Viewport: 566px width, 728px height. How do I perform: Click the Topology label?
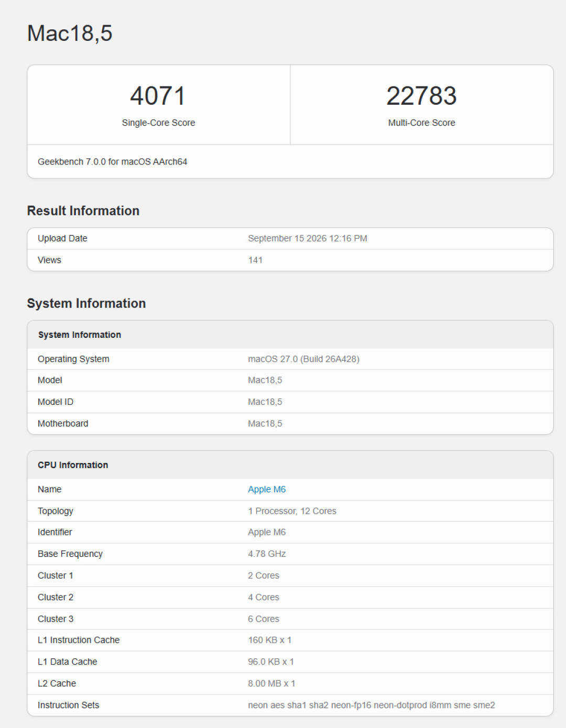[56, 511]
